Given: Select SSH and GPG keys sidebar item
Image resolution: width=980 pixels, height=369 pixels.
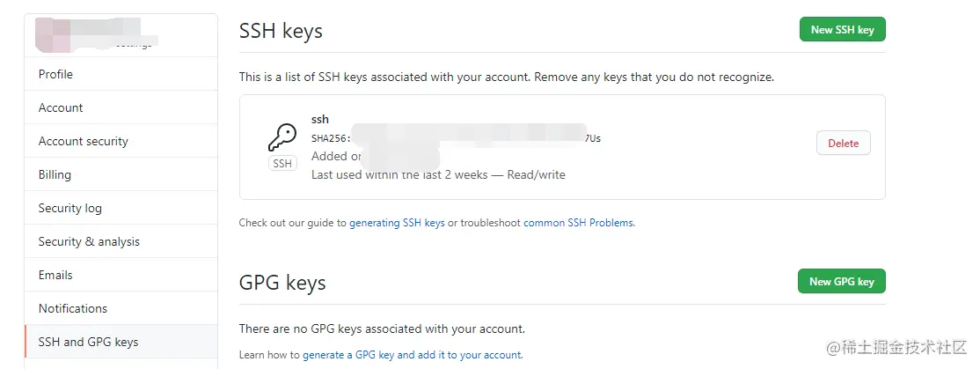Looking at the screenshot, I should (88, 342).
